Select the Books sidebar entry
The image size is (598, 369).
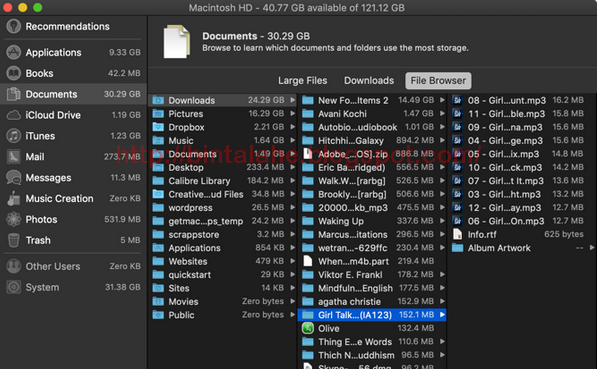(73, 73)
